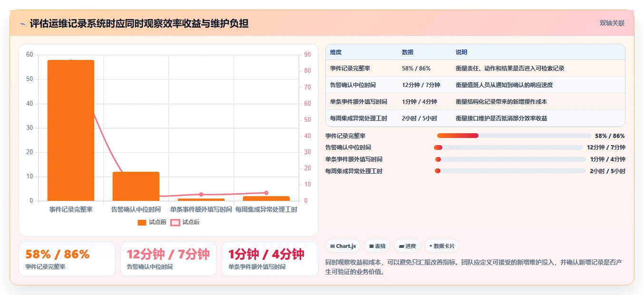This screenshot has width=644, height=295.
Task: Click the page title 评估运维记录系统时应同时观察效率收益与维护负担
Action: pyautogui.click(x=139, y=23)
